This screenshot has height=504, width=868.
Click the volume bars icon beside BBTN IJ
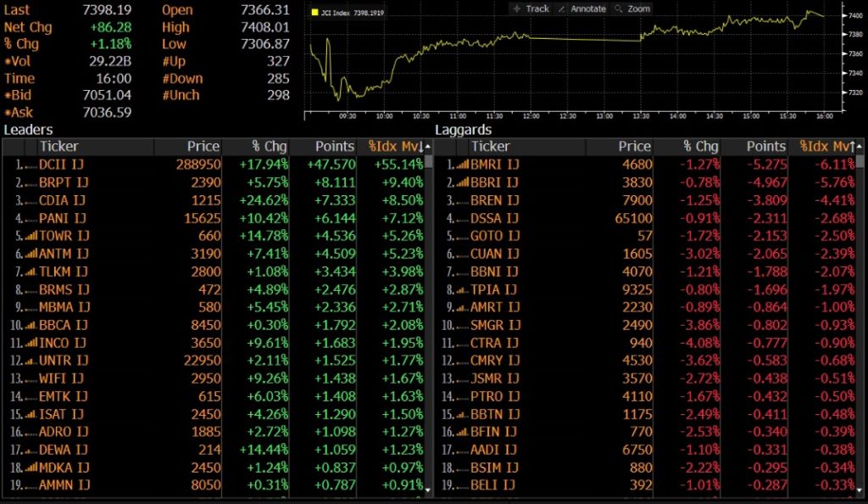tap(462, 415)
